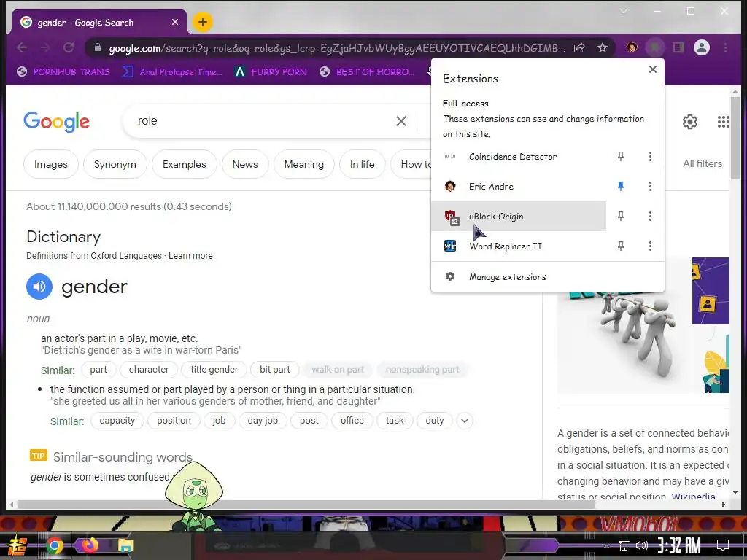The width and height of the screenshot is (747, 560).
Task: Open the Start menu button
Action: (17, 545)
